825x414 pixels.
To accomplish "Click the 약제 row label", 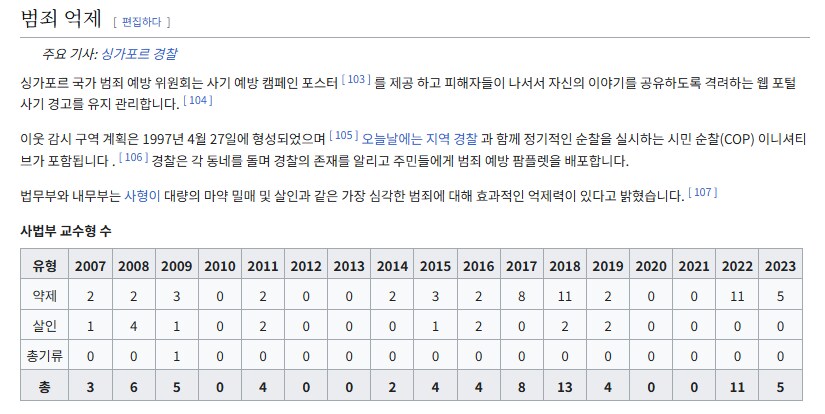I will (x=45, y=295).
